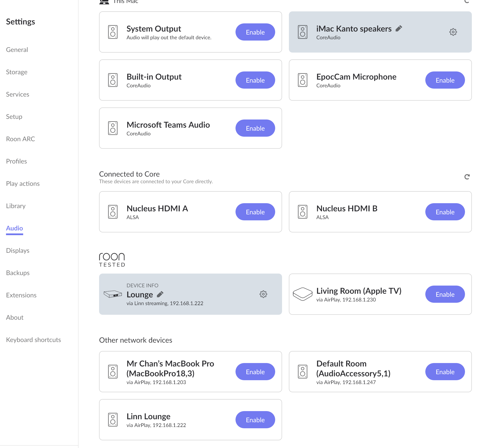Viewport: 480px width, 448px height.
Task: Enable Living Room Apple TV via AirPlay
Action: pos(445,294)
